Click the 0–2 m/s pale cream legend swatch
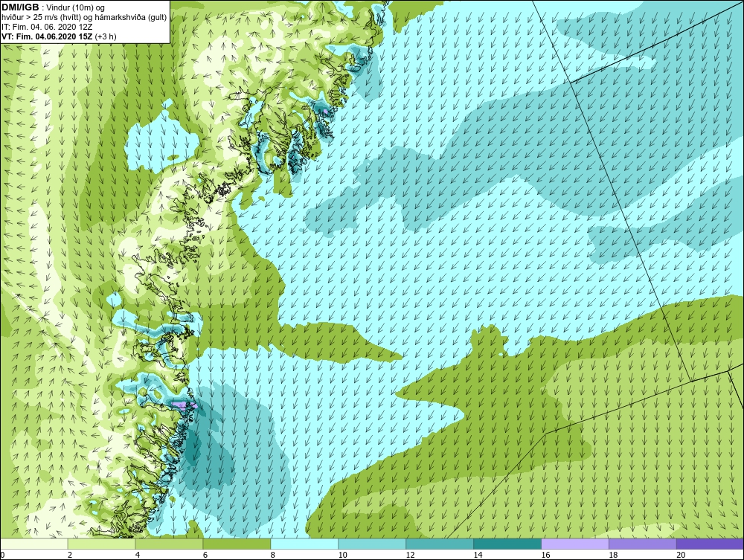This screenshot has height=560, width=744. tap(34, 544)
